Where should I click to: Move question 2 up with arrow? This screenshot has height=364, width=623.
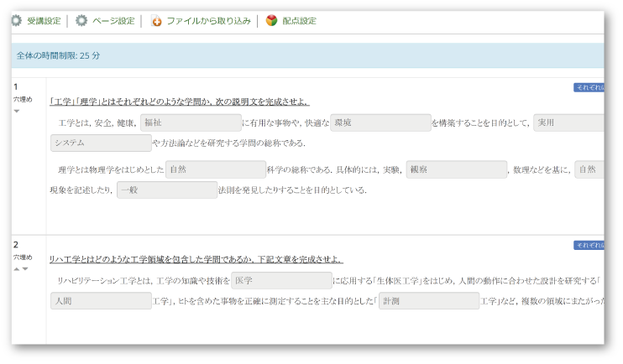(16, 268)
